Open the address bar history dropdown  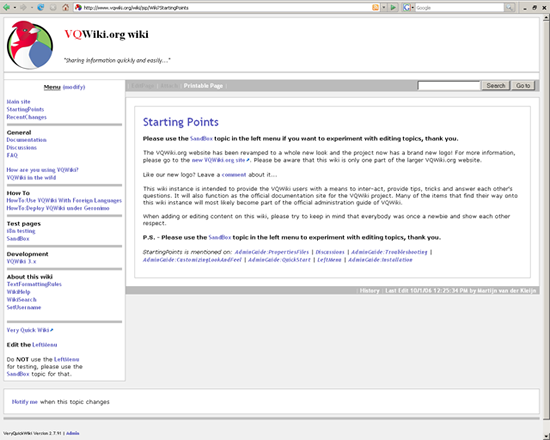(x=383, y=7)
